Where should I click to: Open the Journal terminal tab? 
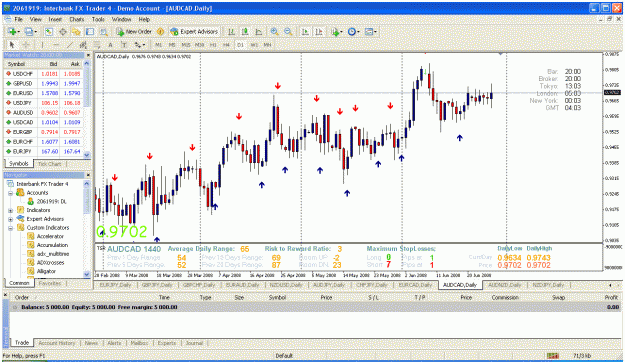[x=194, y=343]
